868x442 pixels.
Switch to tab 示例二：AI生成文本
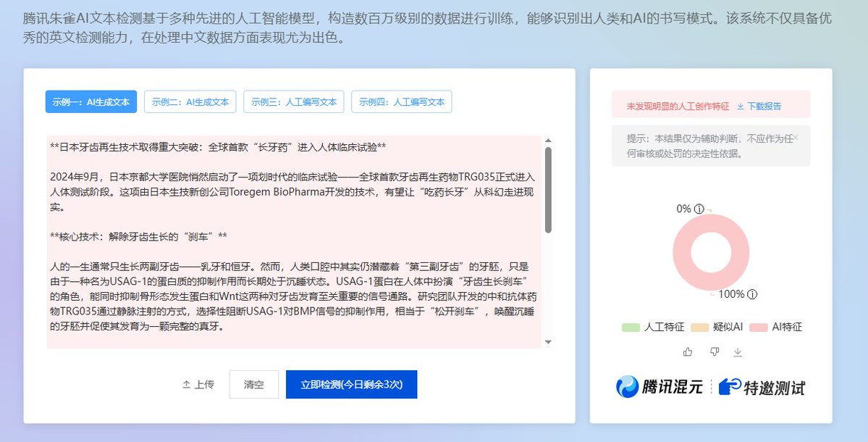(x=190, y=101)
